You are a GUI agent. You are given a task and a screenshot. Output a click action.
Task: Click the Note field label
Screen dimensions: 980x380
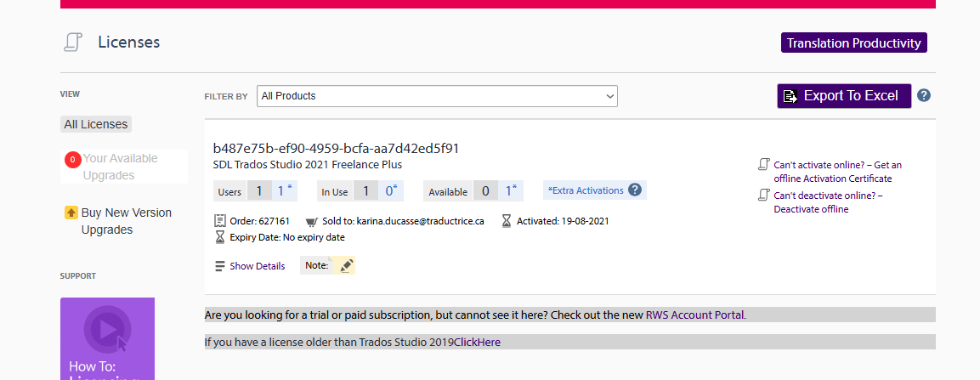click(317, 265)
